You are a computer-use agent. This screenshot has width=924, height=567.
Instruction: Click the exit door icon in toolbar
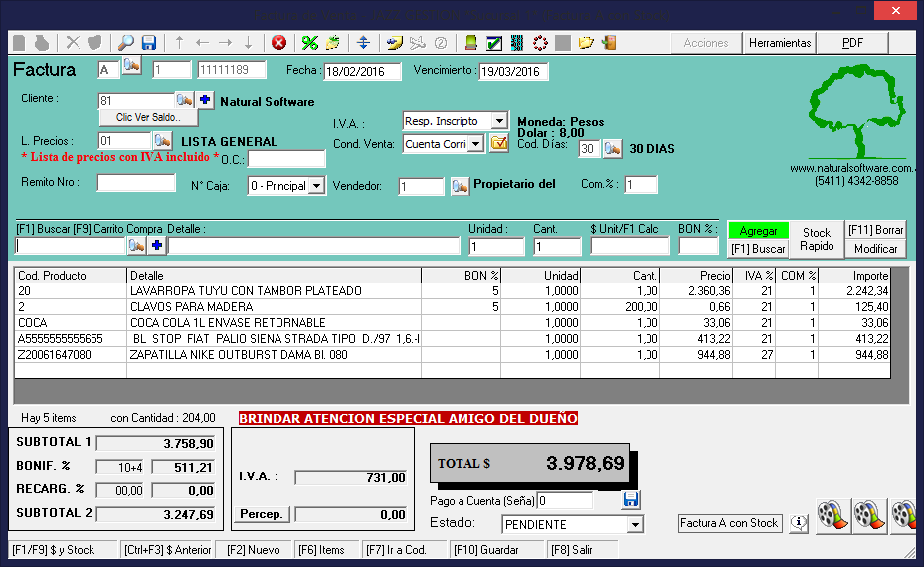click(x=609, y=43)
